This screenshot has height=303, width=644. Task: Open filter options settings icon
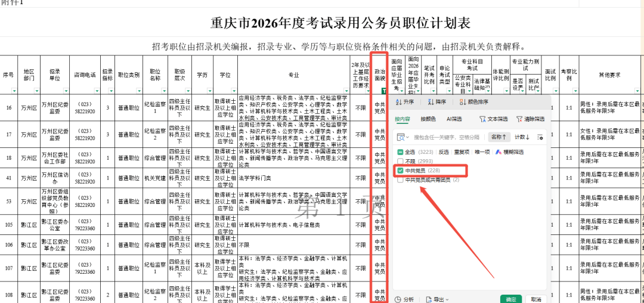click(x=540, y=137)
